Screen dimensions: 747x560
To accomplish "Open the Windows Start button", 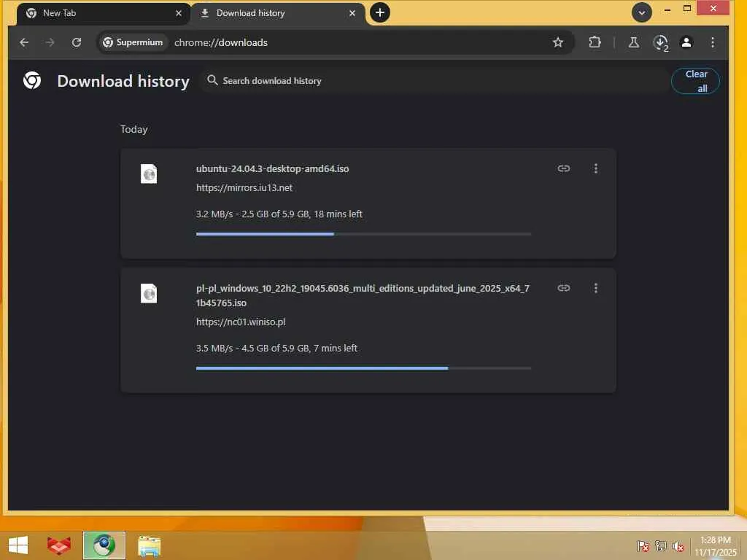I will coord(18,545).
